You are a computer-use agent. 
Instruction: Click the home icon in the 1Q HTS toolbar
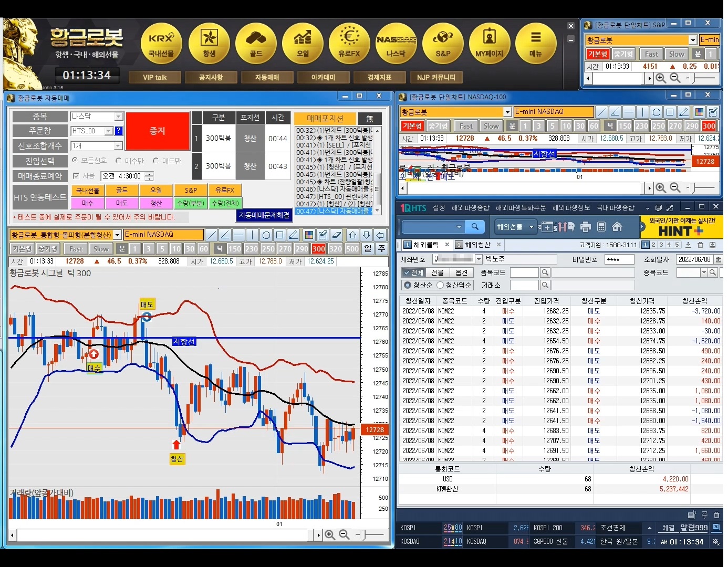617,227
